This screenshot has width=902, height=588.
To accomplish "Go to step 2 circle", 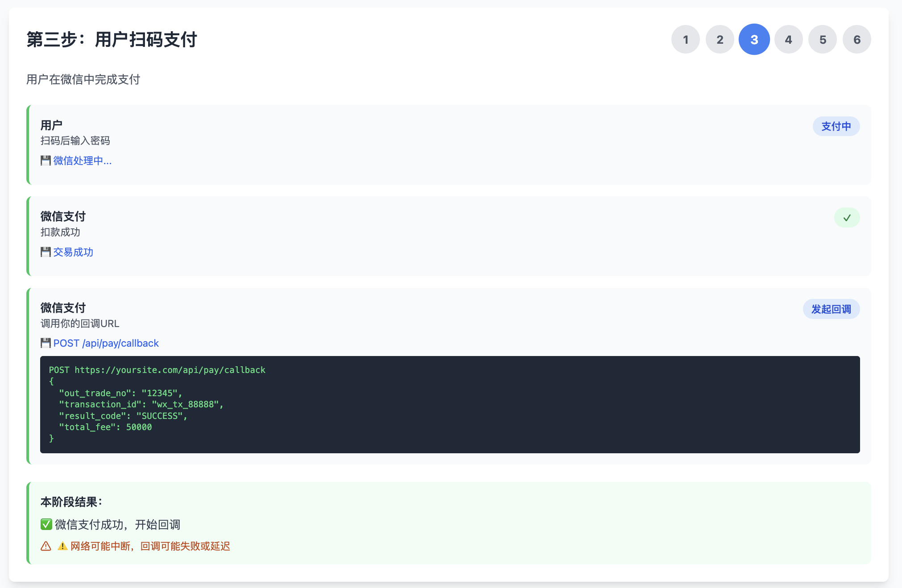I will pos(720,40).
